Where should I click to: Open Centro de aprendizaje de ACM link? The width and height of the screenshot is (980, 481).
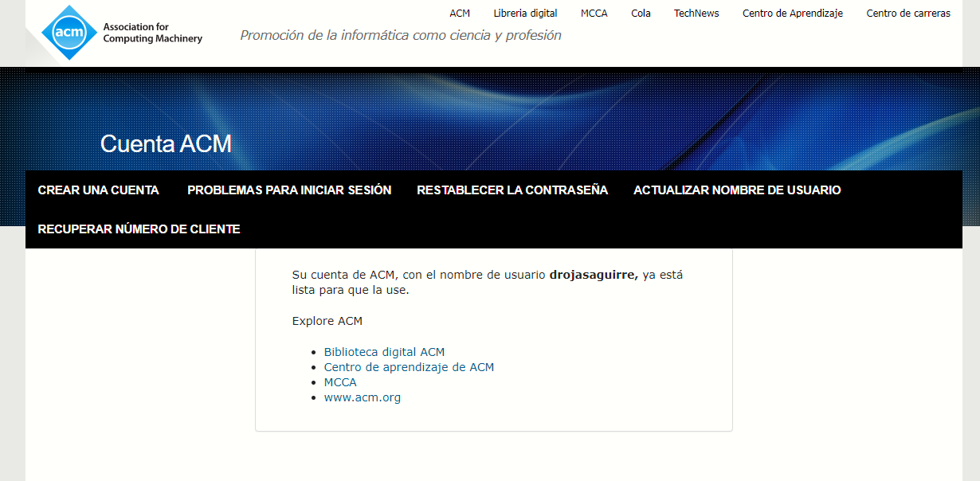409,367
